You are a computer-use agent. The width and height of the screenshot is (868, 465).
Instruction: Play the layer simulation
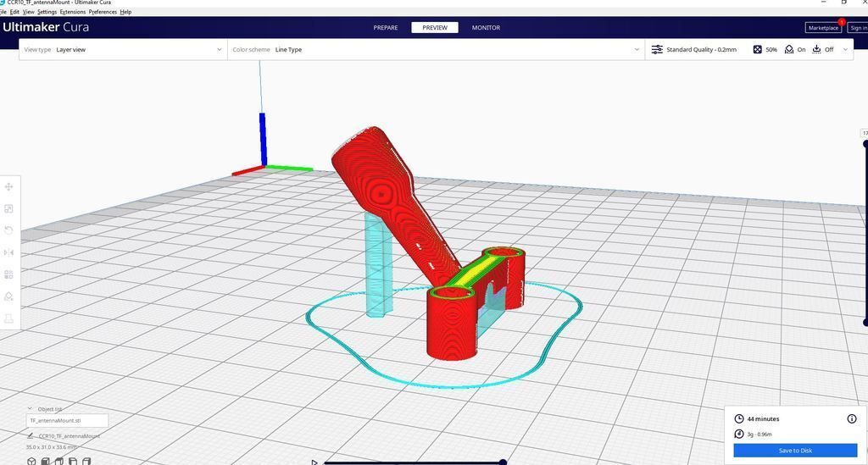point(314,462)
